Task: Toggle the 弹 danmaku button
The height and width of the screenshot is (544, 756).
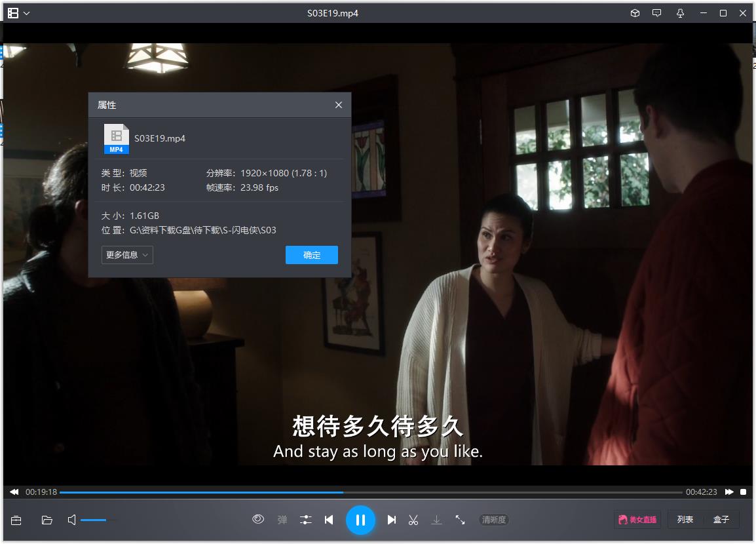Action: pos(282,520)
